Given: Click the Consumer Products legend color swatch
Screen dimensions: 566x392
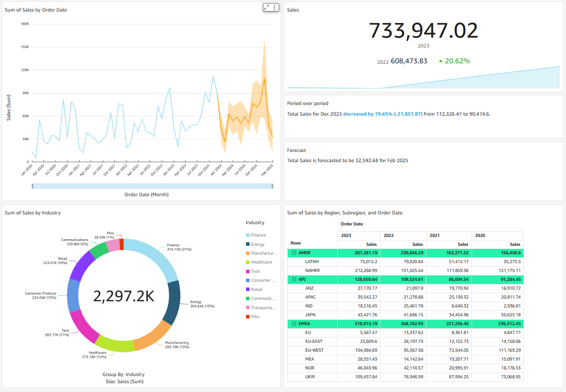Looking at the screenshot, I should (x=247, y=280).
